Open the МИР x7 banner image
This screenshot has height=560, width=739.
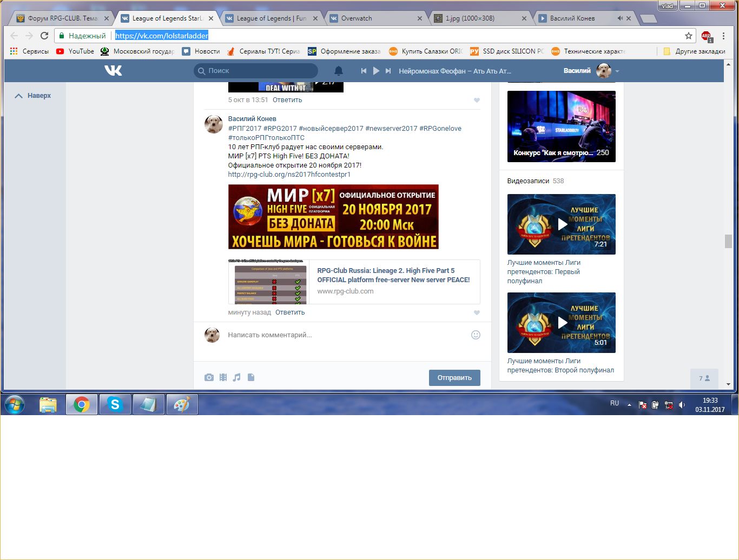(333, 217)
